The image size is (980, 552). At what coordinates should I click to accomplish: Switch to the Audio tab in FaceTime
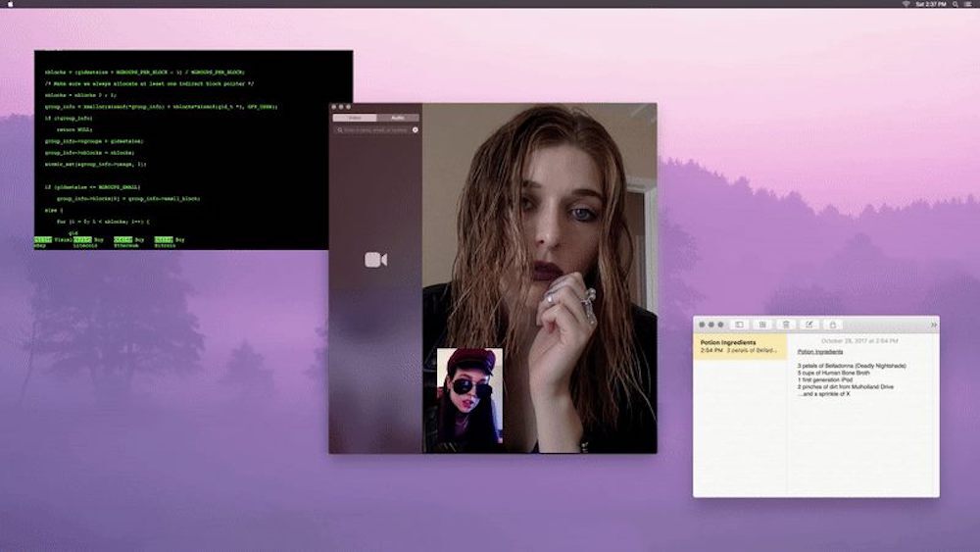[x=397, y=118]
